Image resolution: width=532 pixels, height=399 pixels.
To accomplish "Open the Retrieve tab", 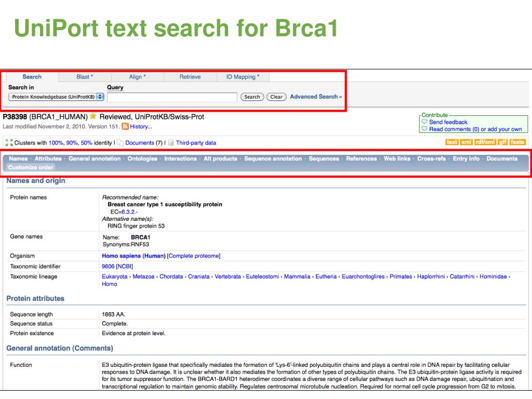I will click(190, 77).
